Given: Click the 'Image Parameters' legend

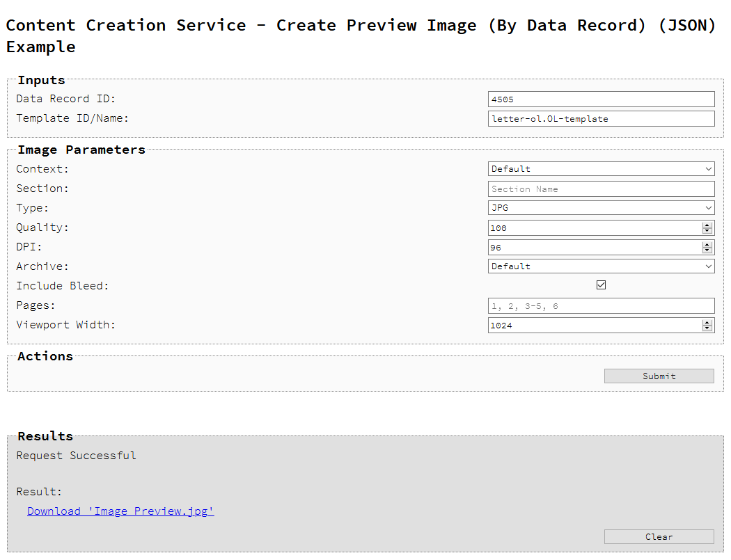Looking at the screenshot, I should click(81, 150).
